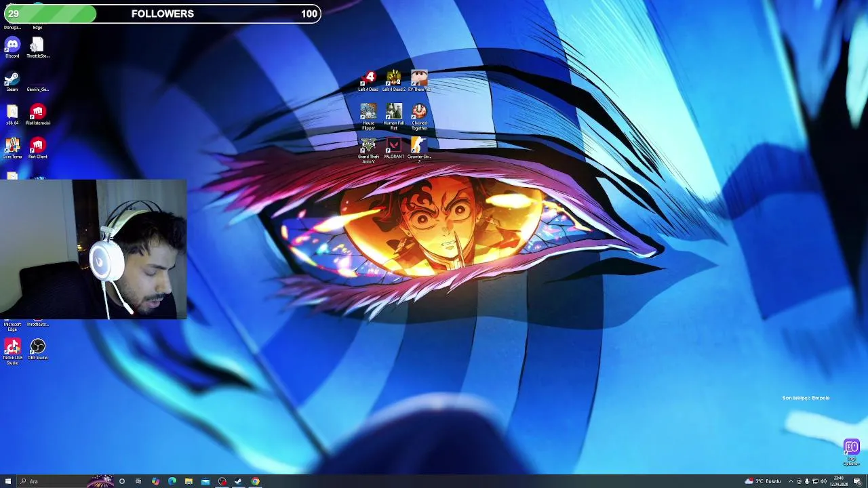868x488 pixels.
Task: Open the RV There Yet game shortcut
Action: pos(419,81)
